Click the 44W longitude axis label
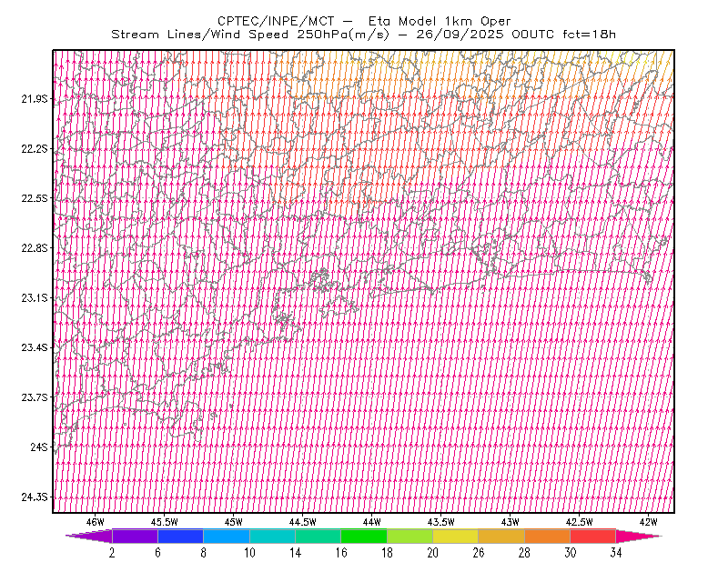The width and height of the screenshot is (728, 562). (x=372, y=522)
